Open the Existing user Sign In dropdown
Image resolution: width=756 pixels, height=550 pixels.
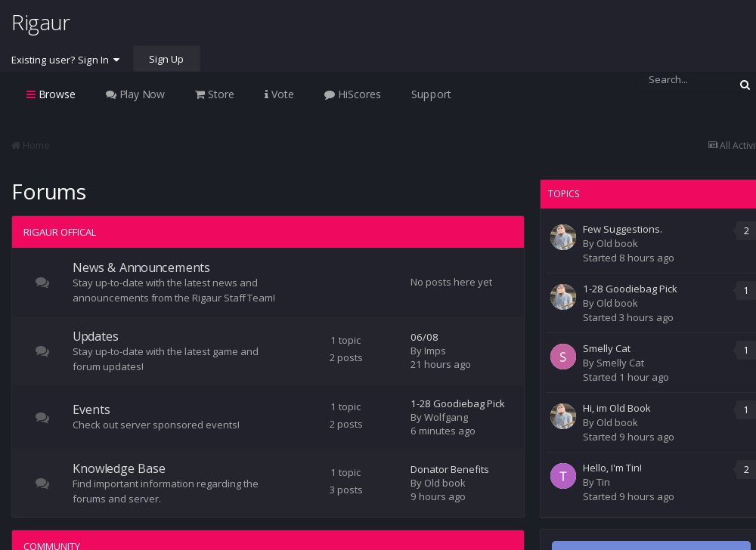click(66, 60)
